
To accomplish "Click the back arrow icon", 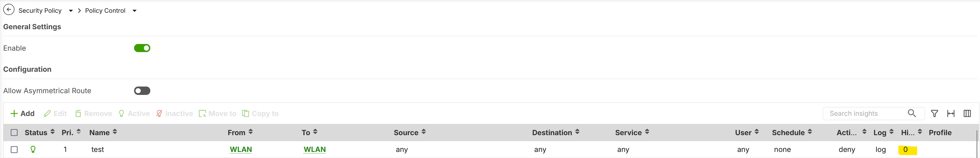I will tap(9, 10).
